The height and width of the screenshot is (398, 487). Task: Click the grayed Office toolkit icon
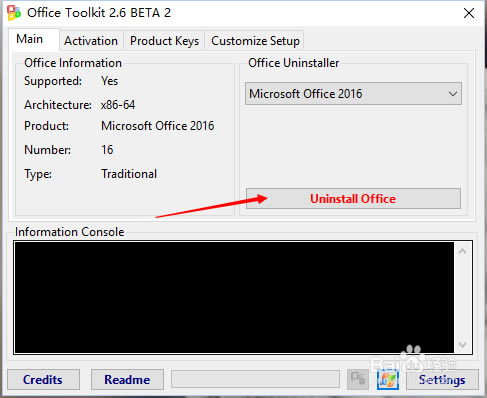point(358,379)
